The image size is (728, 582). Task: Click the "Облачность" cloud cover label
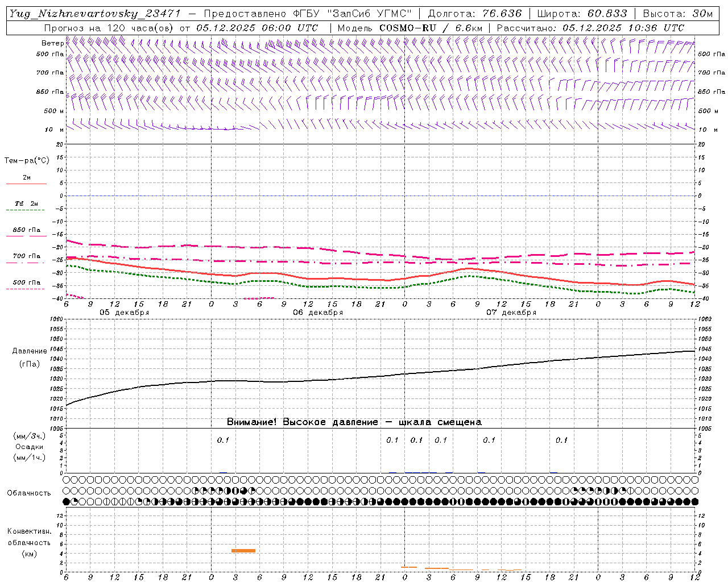coord(29,493)
